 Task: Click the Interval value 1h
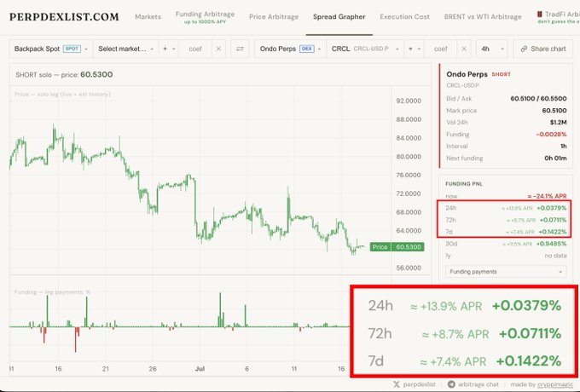[x=564, y=146]
